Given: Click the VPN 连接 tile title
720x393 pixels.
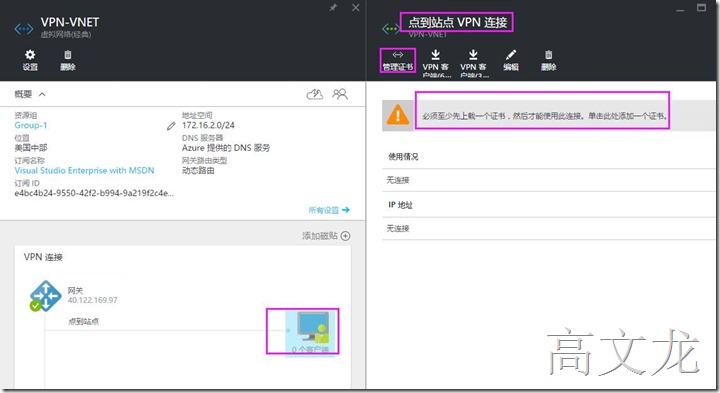Looking at the screenshot, I should [43, 257].
